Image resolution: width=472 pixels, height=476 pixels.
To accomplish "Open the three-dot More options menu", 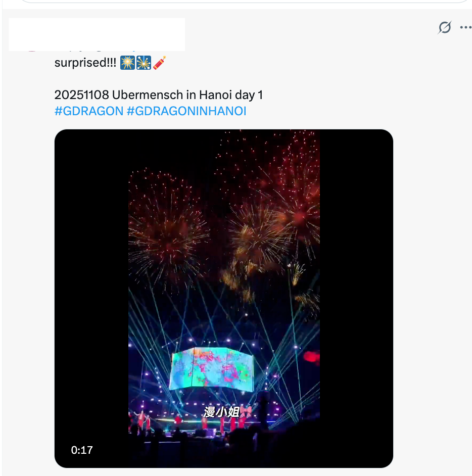I will [x=465, y=27].
